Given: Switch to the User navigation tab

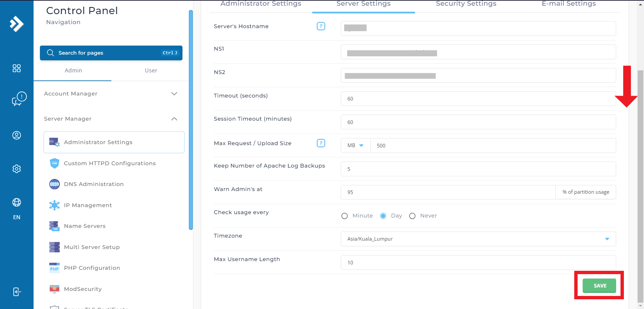Looking at the screenshot, I should pos(151,70).
